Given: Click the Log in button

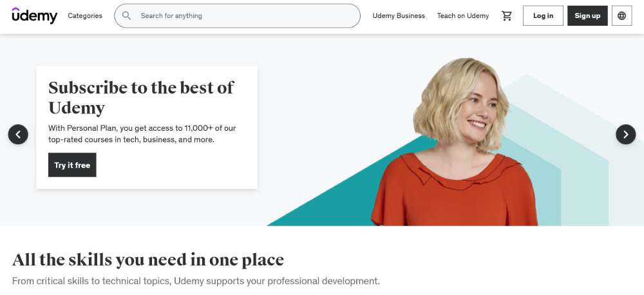Looking at the screenshot, I should coord(543,15).
